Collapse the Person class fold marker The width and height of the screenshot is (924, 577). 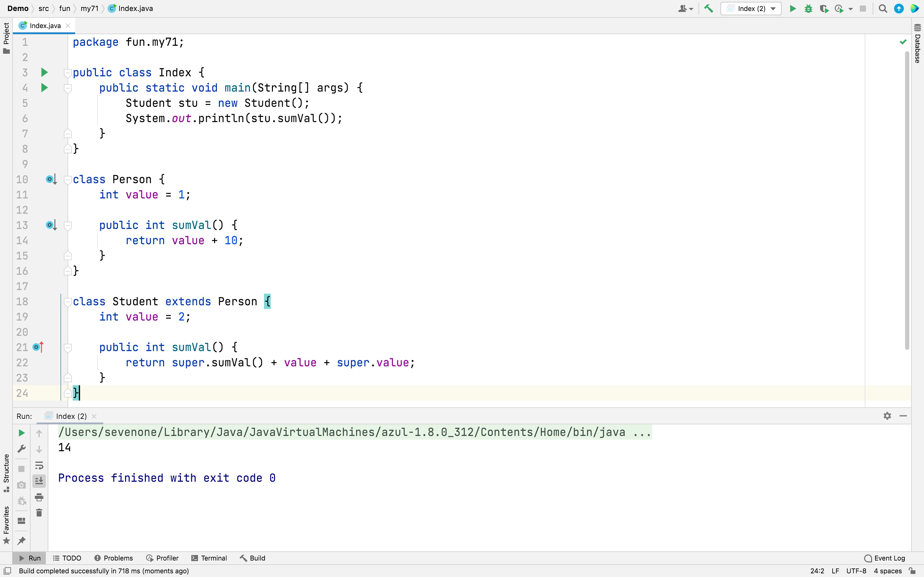[68, 180]
